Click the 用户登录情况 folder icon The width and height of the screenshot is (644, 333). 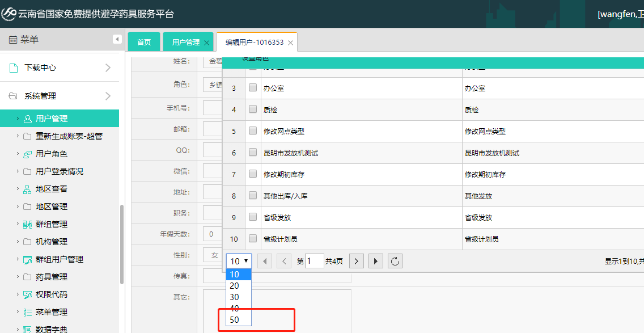[28, 171]
